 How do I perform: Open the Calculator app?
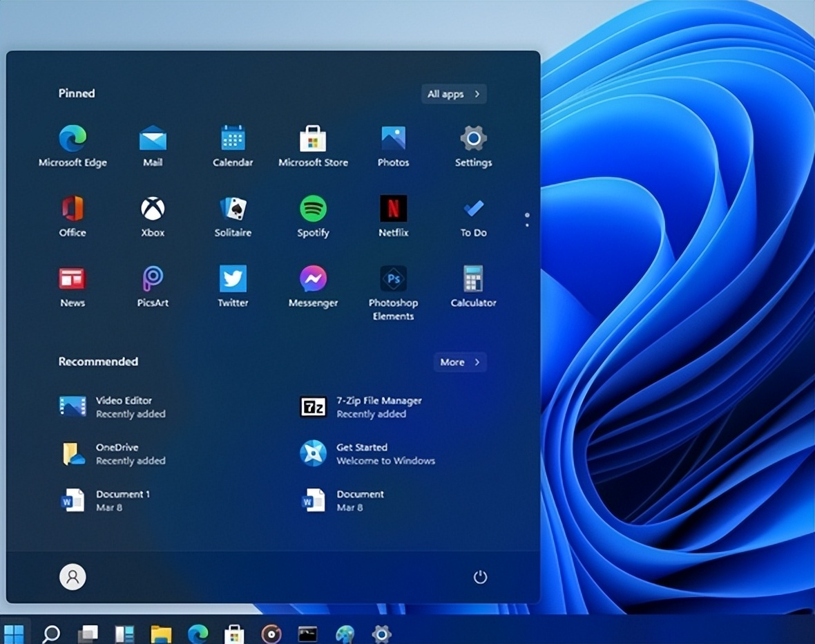point(473,279)
